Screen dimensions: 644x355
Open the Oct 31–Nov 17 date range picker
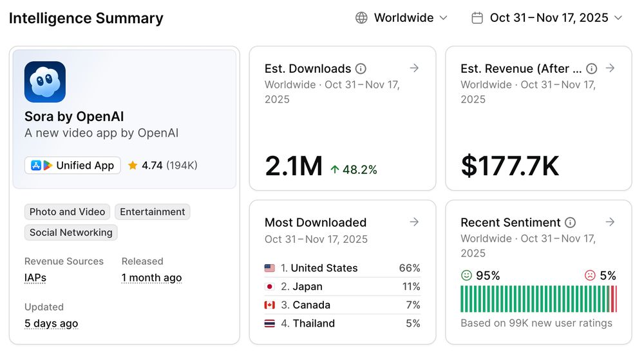[548, 18]
